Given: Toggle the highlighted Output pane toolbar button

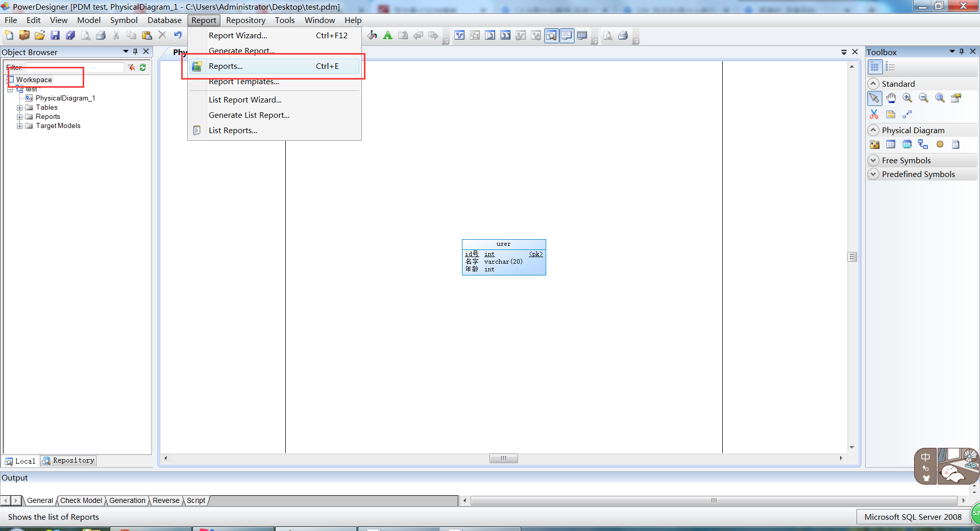Looking at the screenshot, I should [x=567, y=35].
